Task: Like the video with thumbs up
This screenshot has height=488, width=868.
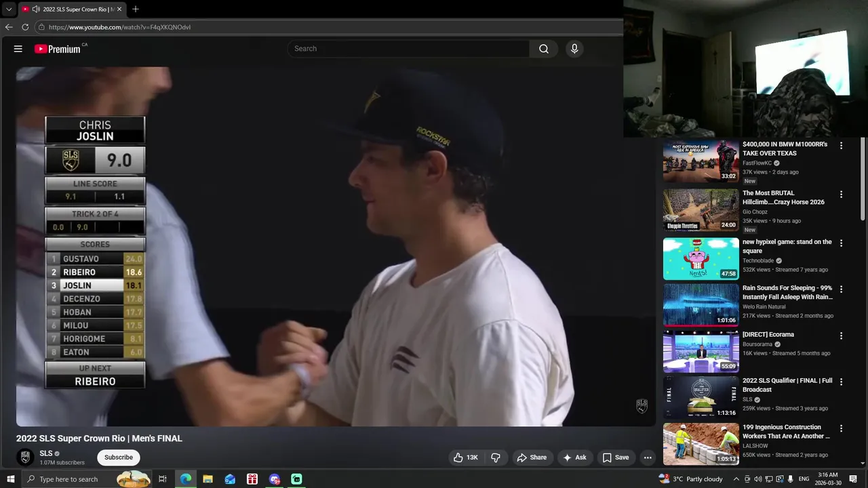Action: coord(465,457)
